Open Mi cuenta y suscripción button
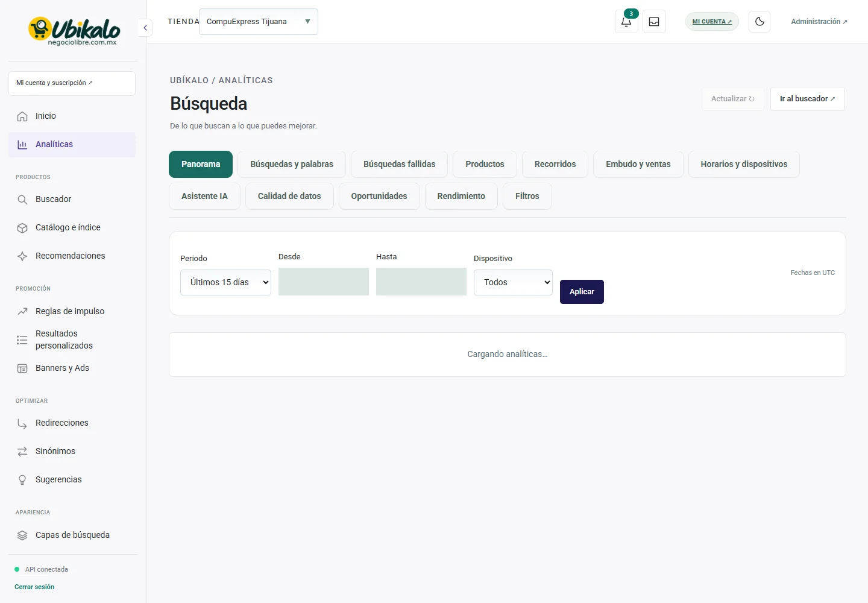868x603 pixels. [x=72, y=83]
